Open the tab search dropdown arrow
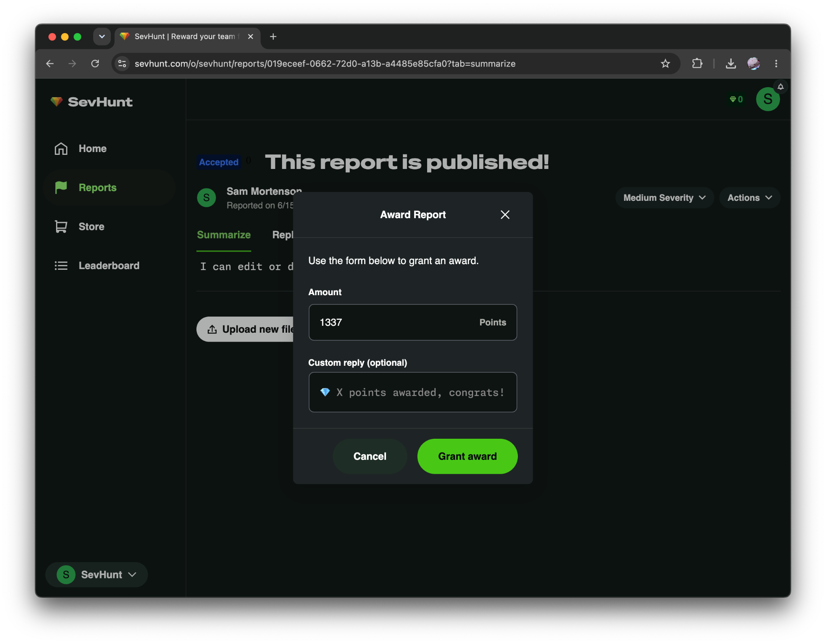 [102, 37]
